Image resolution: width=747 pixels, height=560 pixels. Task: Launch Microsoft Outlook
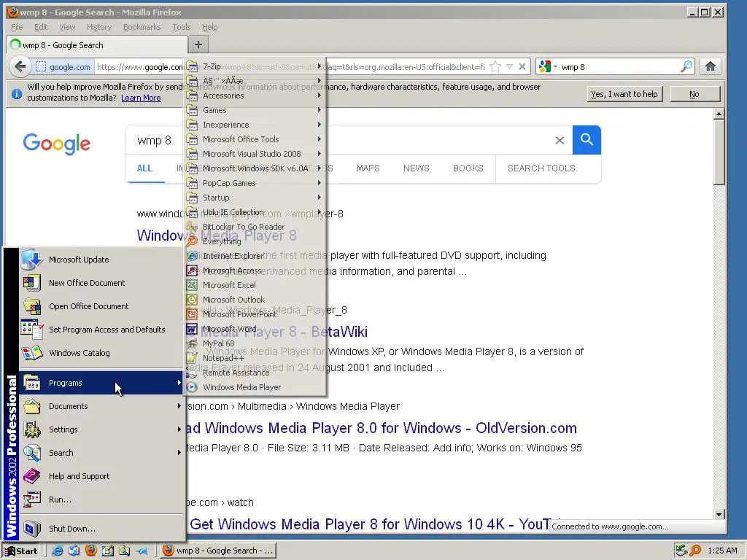coord(255,300)
